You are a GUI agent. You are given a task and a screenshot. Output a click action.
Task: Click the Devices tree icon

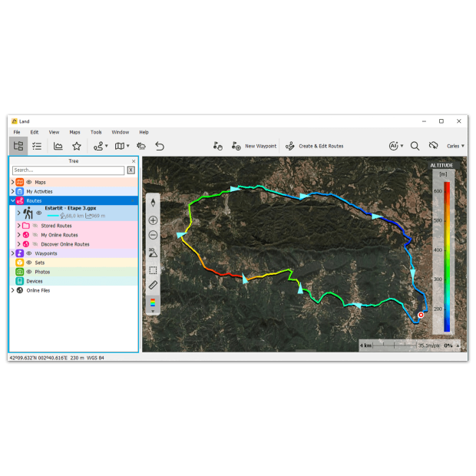pyautogui.click(x=20, y=281)
